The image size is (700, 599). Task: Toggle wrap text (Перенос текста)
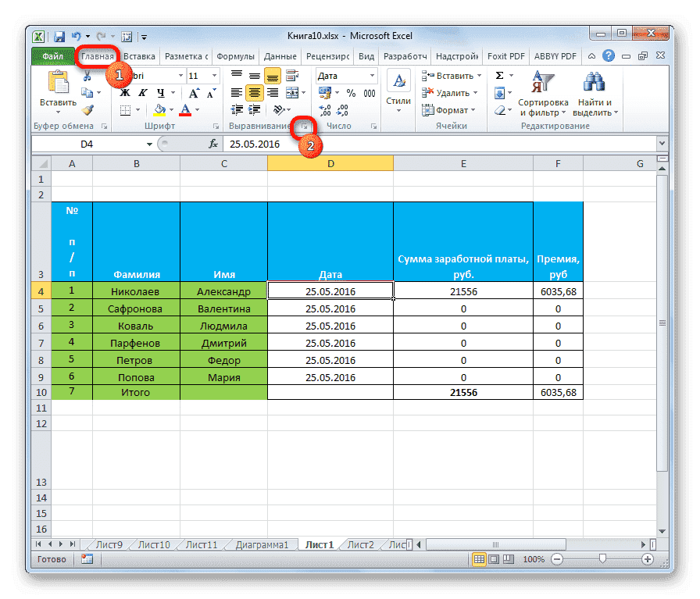[292, 74]
